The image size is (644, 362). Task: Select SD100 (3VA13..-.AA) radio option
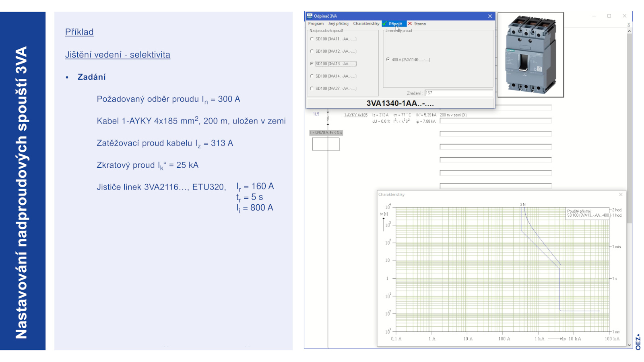pos(333,64)
